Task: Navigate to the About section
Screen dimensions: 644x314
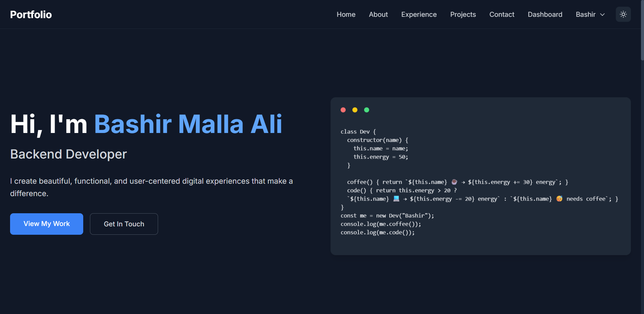Action: 378,14
